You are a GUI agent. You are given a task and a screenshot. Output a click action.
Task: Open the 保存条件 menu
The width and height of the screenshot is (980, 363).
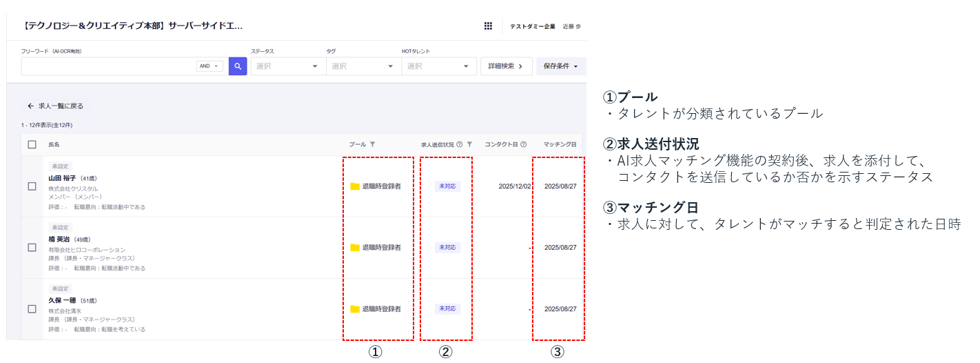tap(560, 66)
